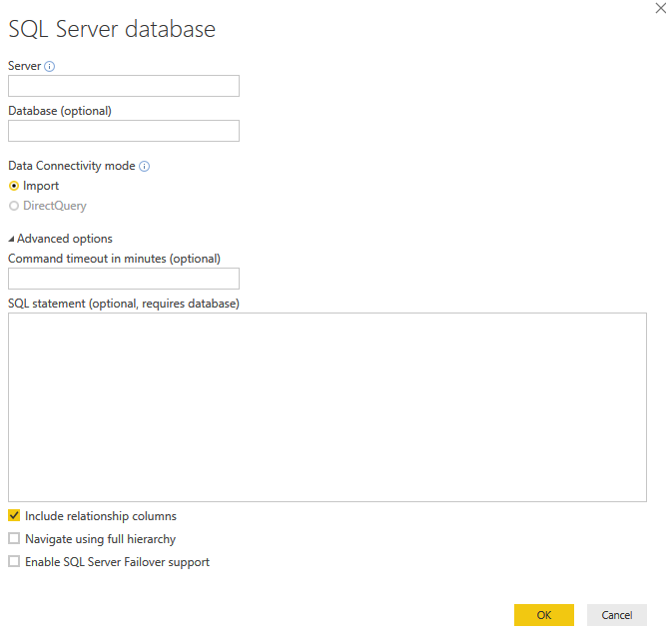Image resolution: width=666 pixels, height=644 pixels.
Task: Enable Navigate using full hierarchy
Action: pyautogui.click(x=14, y=538)
